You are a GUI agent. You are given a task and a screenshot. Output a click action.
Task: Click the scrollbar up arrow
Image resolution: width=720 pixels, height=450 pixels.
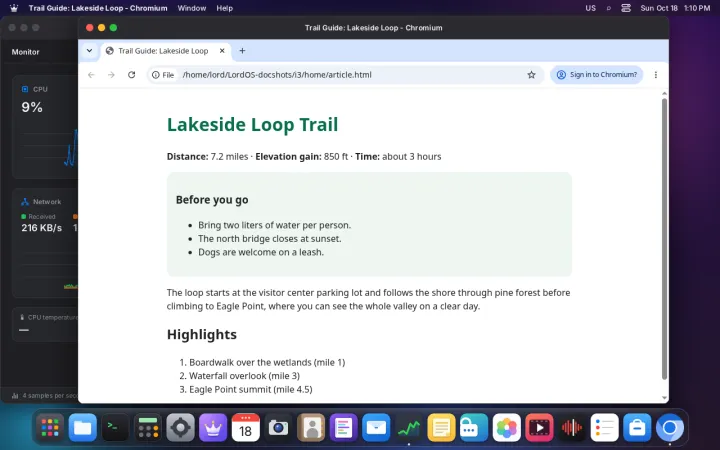[664, 94]
